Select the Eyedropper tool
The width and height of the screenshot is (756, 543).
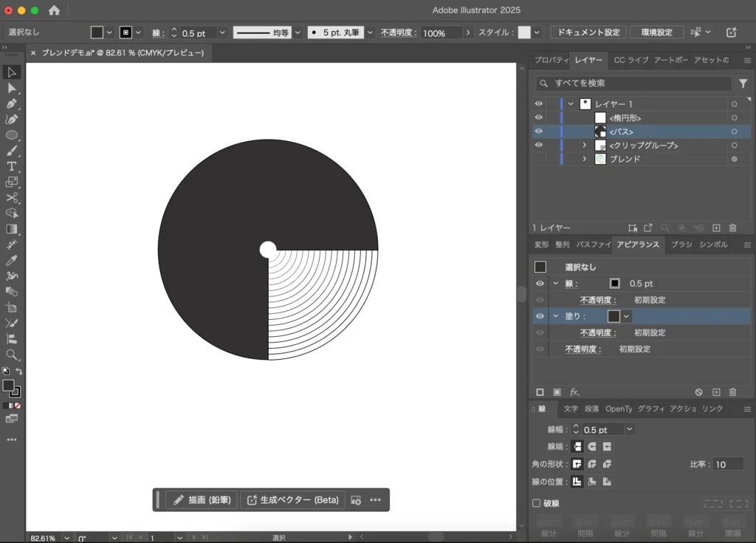[11, 260]
